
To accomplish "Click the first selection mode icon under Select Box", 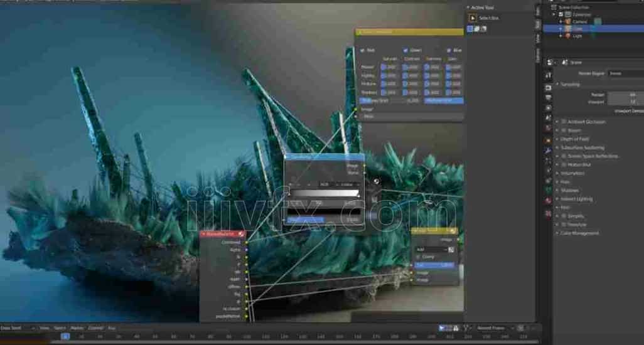I will pyautogui.click(x=470, y=29).
